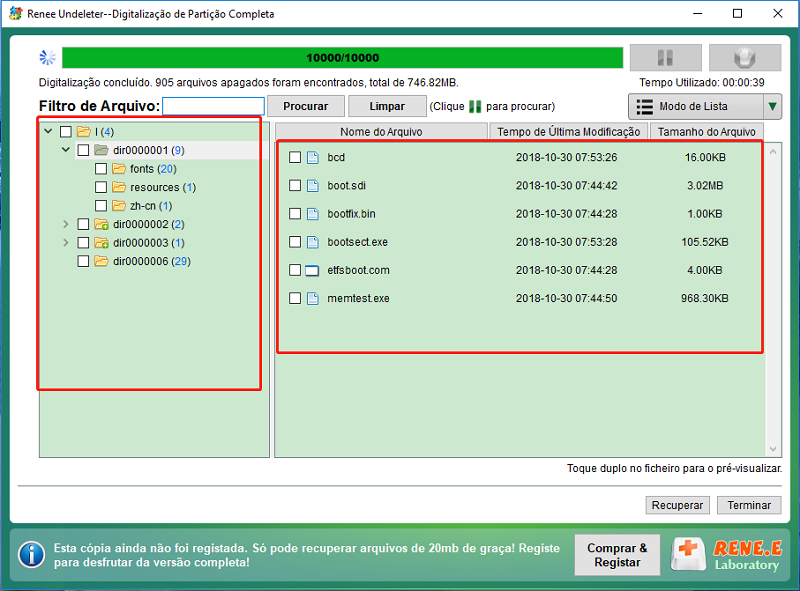Screen dimensions: 800x591
Task: Click the Renee Undeleter app icon in title bar
Action: coord(16,13)
